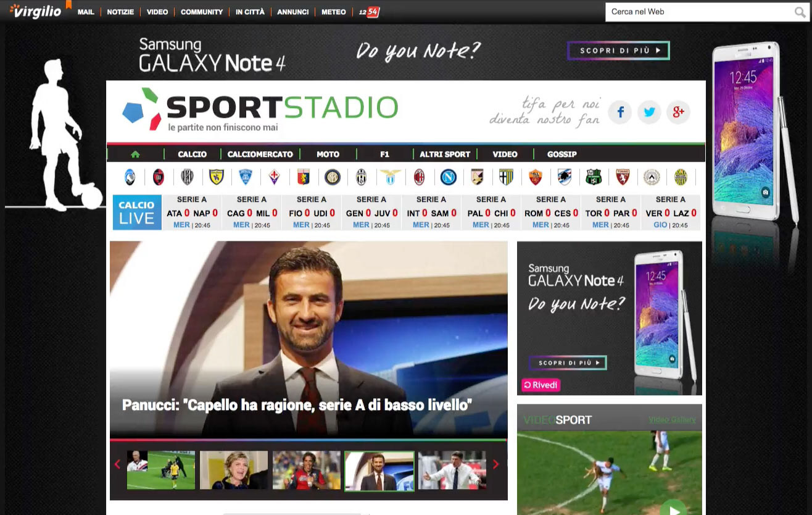The width and height of the screenshot is (812, 515).
Task: Click the web search magnifier icon
Action: (x=800, y=12)
